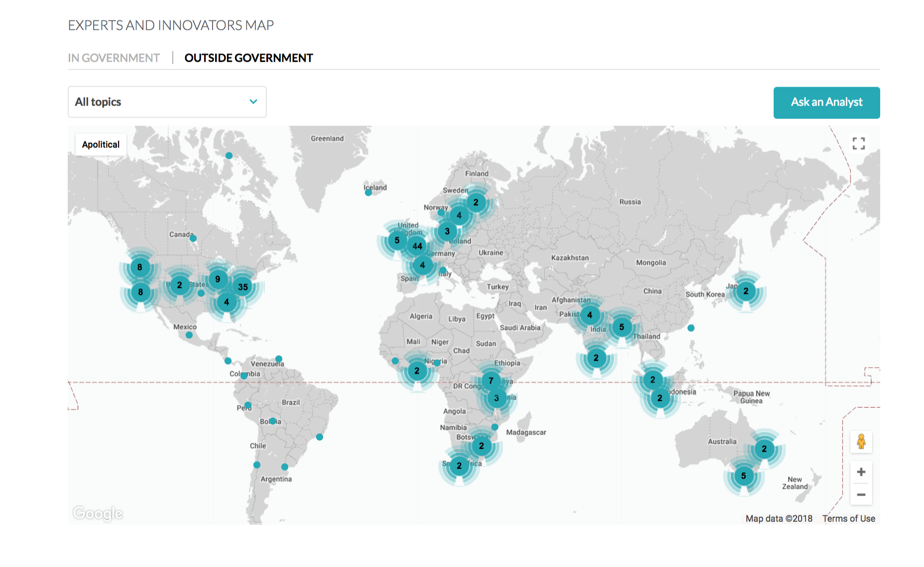Viewport: 924px width, 567px height.
Task: Open the Terms of Use link
Action: 848,519
